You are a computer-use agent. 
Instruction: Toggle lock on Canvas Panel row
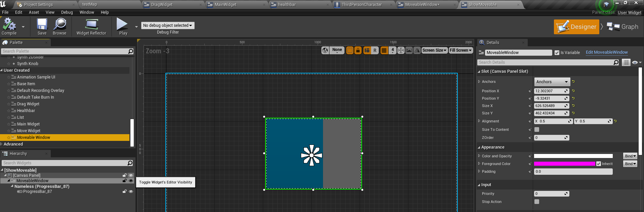(x=125, y=175)
